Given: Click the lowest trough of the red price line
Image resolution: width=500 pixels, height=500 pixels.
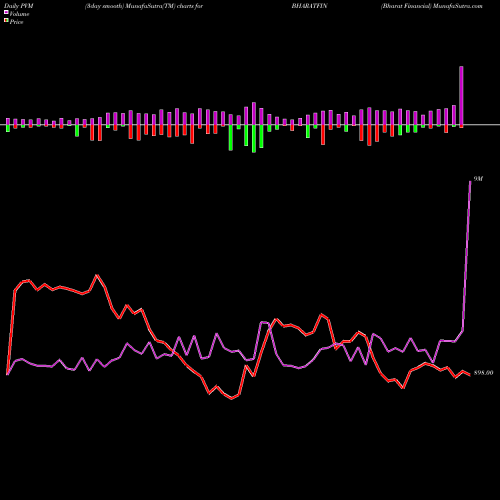Looking at the screenshot, I should 232,398.
